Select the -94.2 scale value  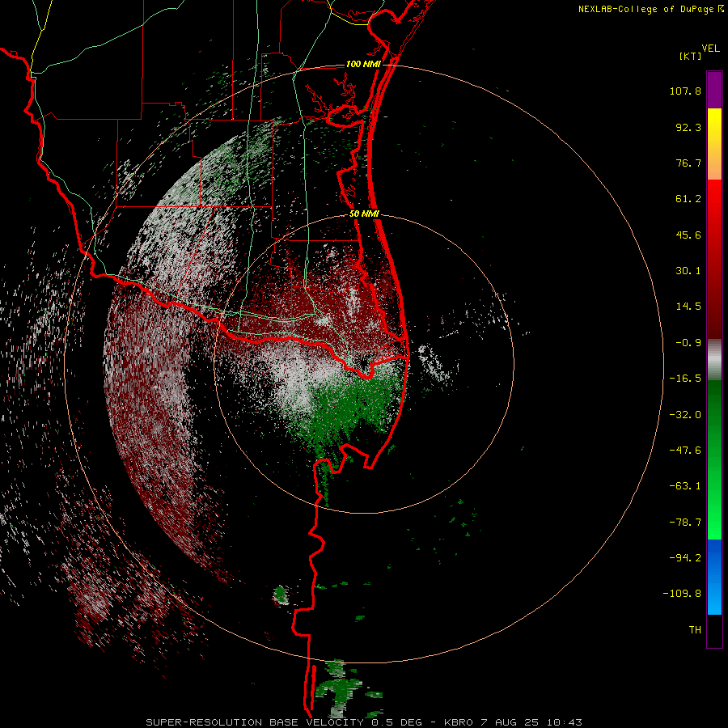(x=685, y=557)
